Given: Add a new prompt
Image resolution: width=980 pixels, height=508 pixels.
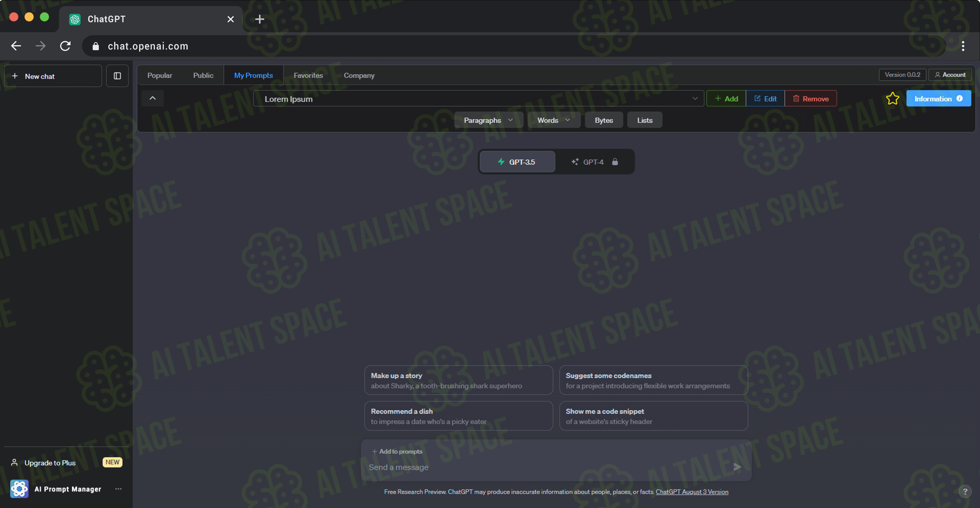Looking at the screenshot, I should [x=726, y=99].
